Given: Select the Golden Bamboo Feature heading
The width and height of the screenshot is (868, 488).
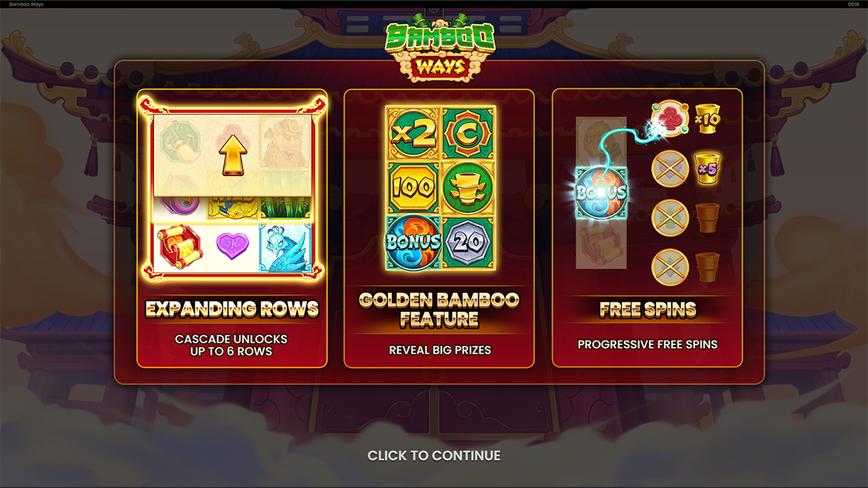Looking at the screenshot, I should [439, 309].
